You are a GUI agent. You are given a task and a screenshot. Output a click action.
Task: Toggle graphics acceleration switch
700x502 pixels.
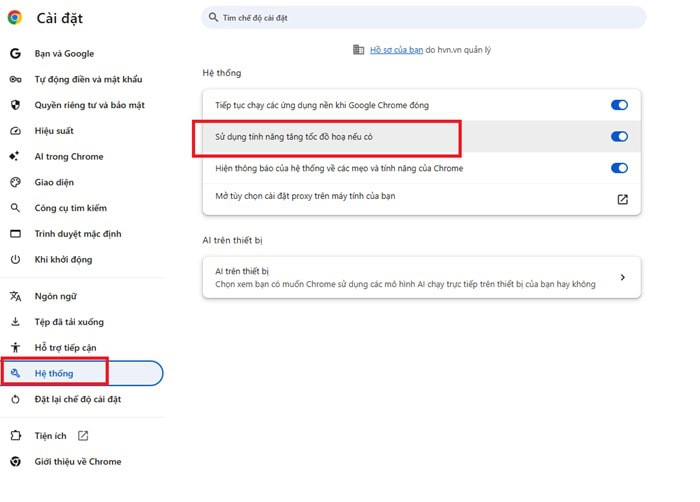[619, 136]
